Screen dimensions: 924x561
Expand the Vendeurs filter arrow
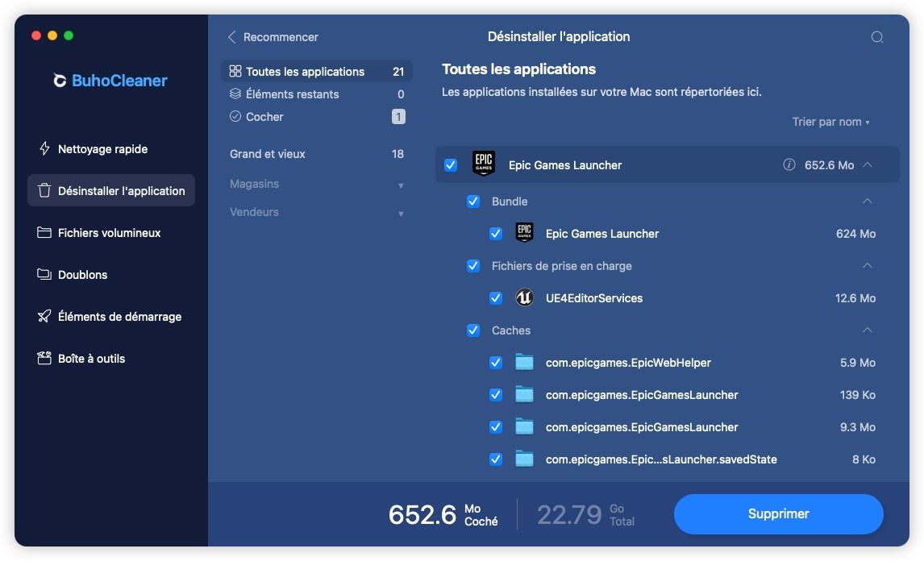pos(401,214)
